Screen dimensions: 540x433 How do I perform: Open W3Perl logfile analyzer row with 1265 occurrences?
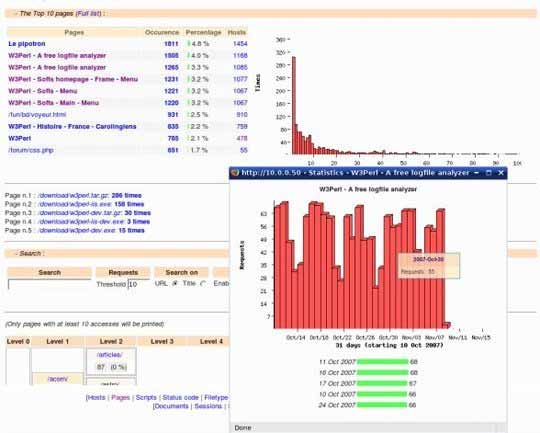coord(57,68)
